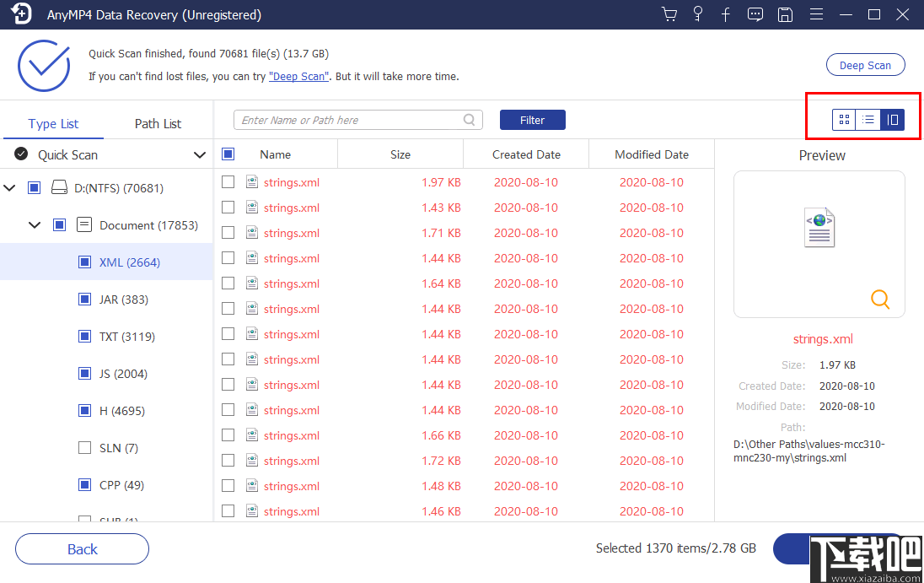924x583 pixels.
Task: Open the feedback chat icon
Action: [755, 14]
